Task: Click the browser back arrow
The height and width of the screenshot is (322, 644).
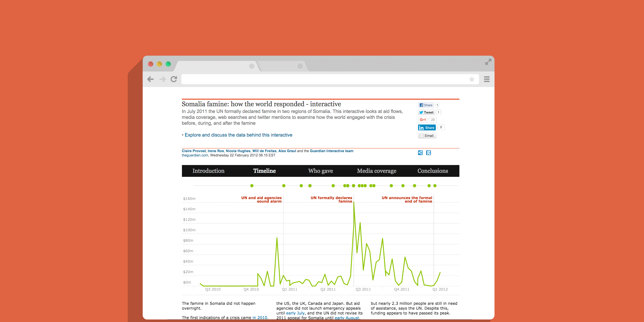Action: tap(151, 79)
